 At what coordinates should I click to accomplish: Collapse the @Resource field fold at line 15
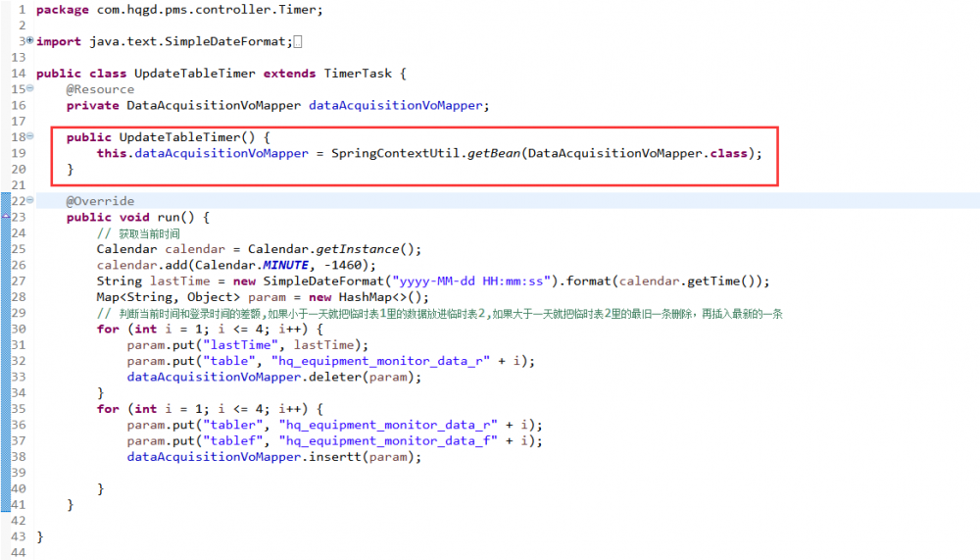coord(29,88)
